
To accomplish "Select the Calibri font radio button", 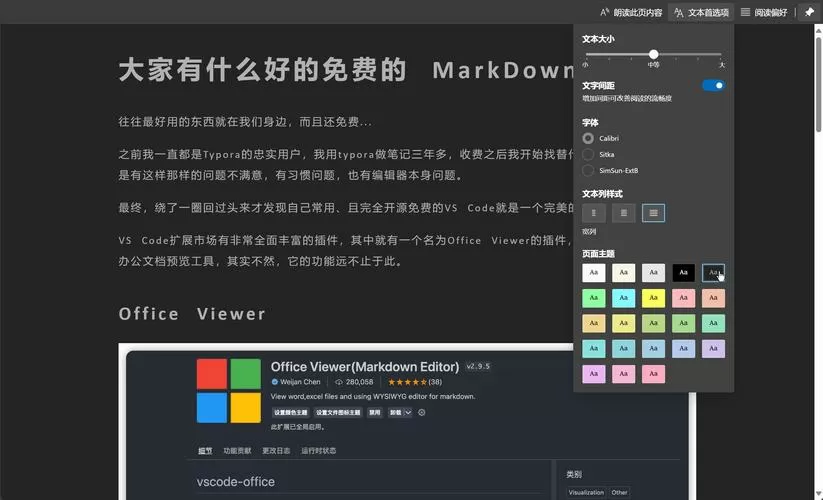I will pyautogui.click(x=588, y=138).
